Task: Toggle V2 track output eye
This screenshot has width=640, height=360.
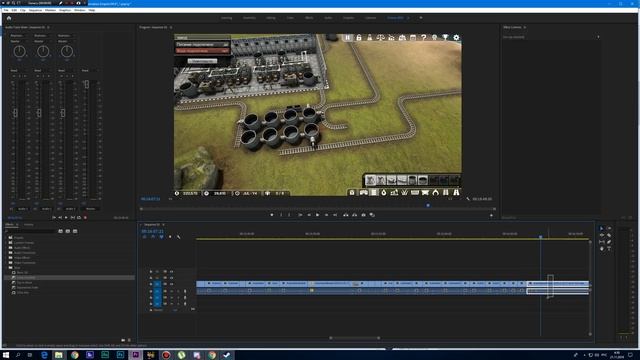Action: tap(171, 278)
